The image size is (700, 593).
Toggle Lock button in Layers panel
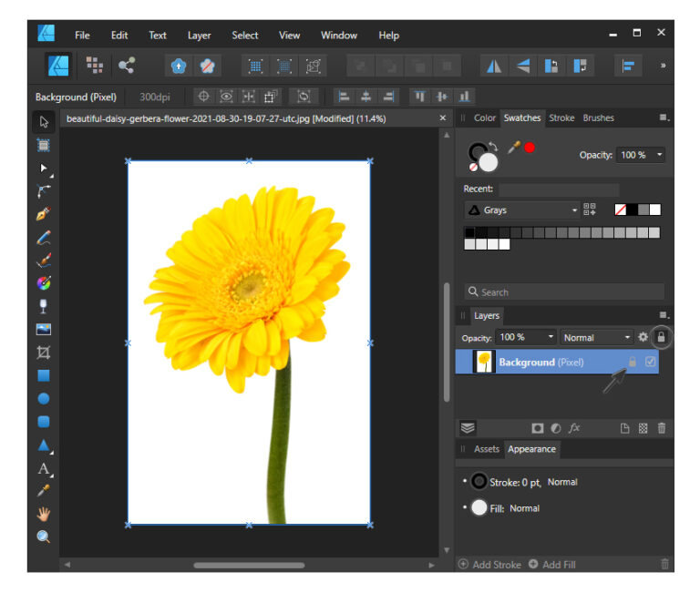pyautogui.click(x=661, y=337)
